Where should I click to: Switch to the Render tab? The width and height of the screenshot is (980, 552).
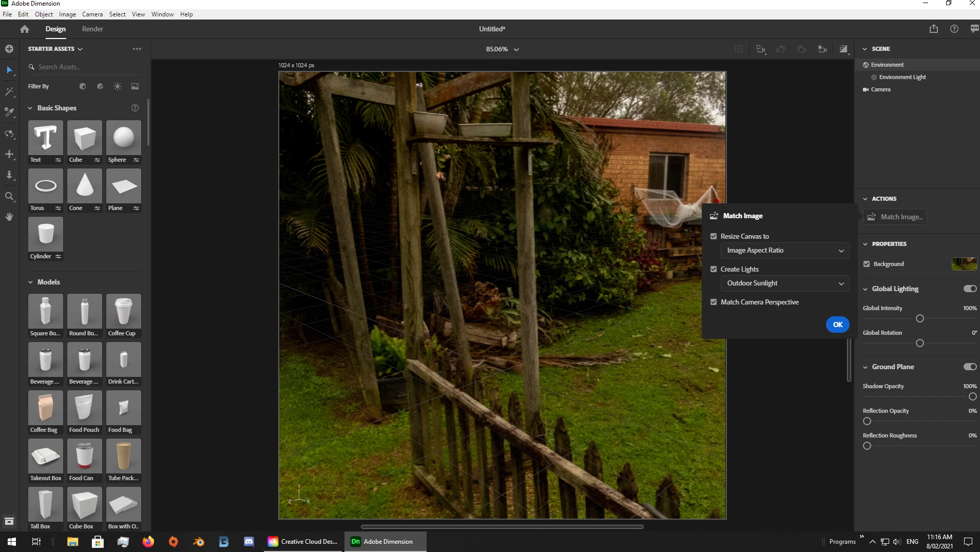coord(92,29)
